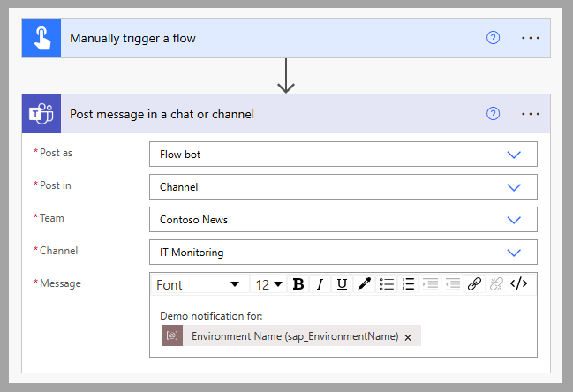Open help for Manually trigger a flow
This screenshot has width=573, height=392.
point(494,39)
